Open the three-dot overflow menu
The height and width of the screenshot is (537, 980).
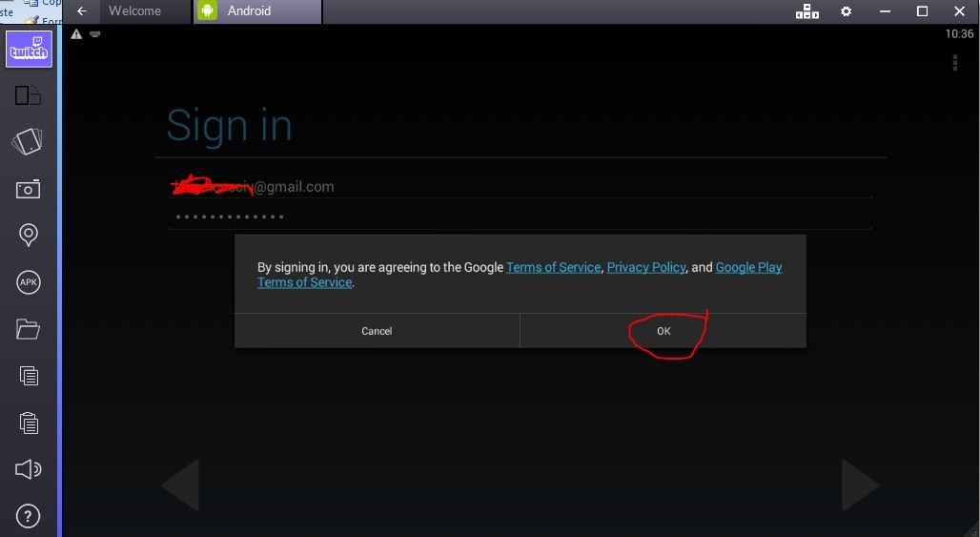(955, 63)
